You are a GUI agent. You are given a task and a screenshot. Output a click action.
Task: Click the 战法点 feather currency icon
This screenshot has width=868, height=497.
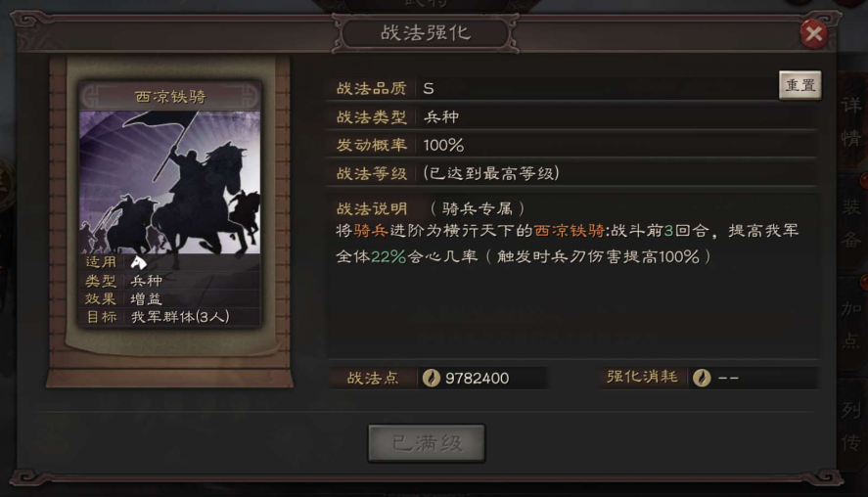[432, 378]
